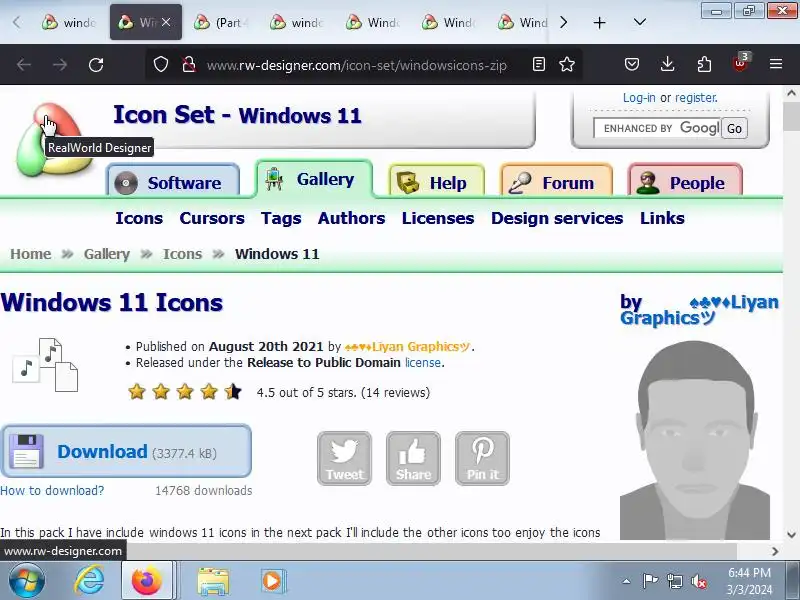Screen dimensions: 800x600
Task: Open the 'How to download?' link
Action: pyautogui.click(x=52, y=490)
